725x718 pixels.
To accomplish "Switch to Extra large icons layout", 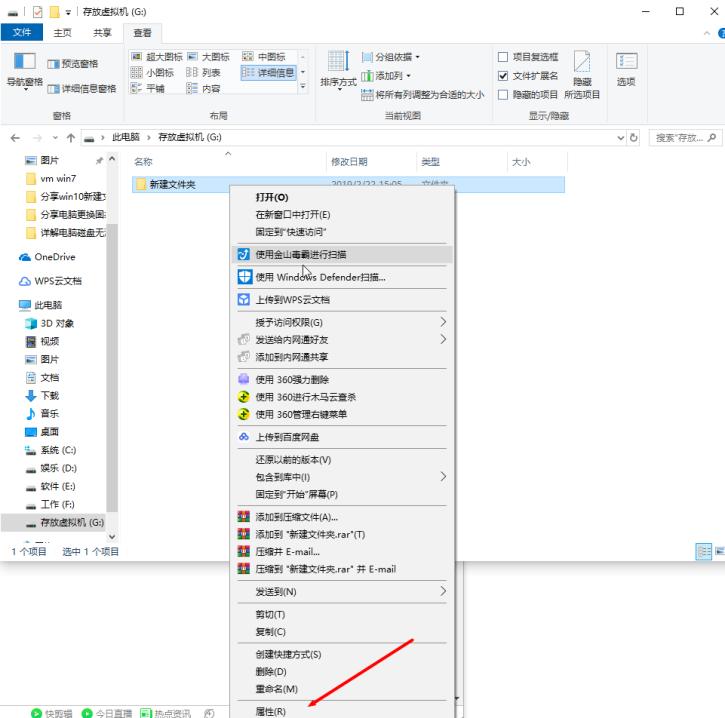I will coord(157,57).
